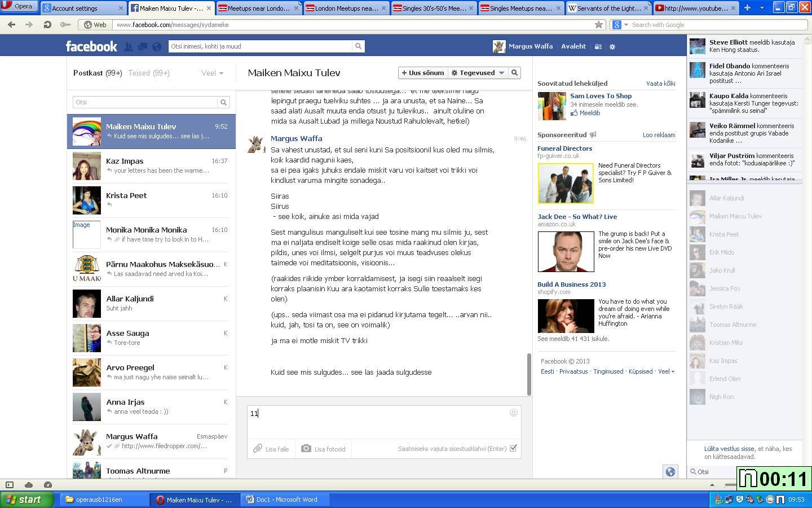Click magnifier in Facebook top search box

pos(358,46)
